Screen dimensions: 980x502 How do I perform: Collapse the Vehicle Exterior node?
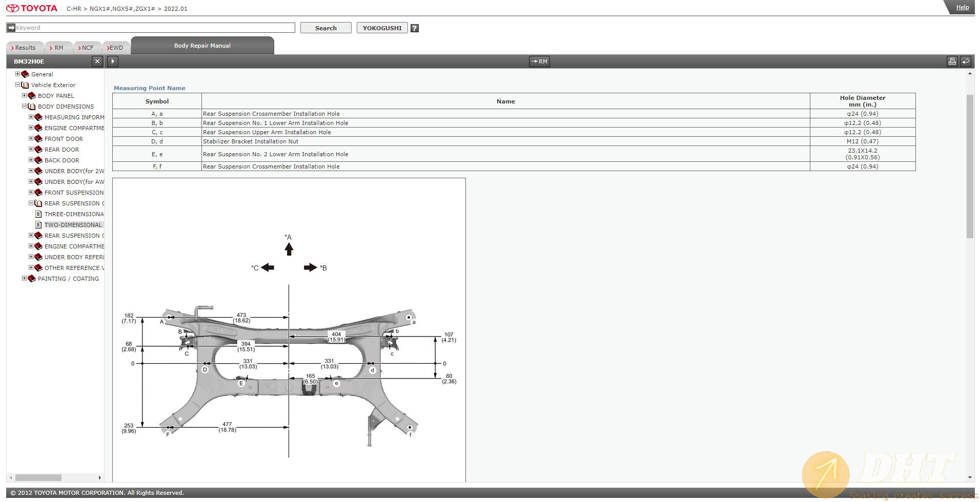(17, 85)
